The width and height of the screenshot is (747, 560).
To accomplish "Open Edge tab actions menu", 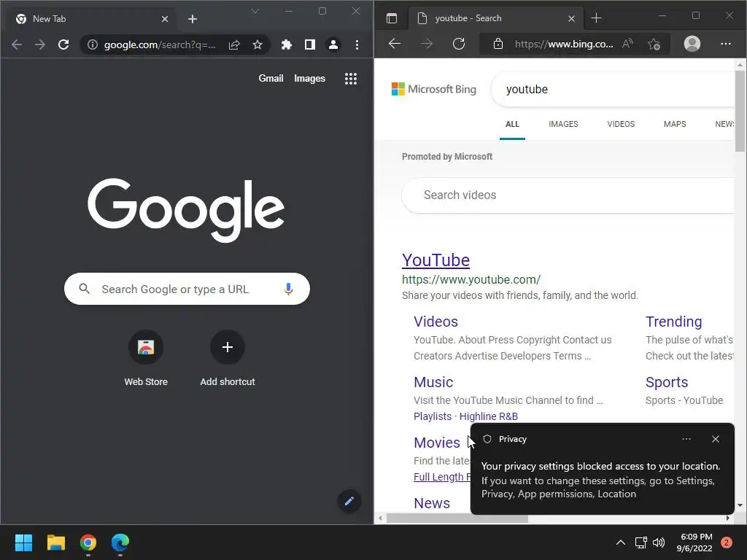I will tap(392, 18).
